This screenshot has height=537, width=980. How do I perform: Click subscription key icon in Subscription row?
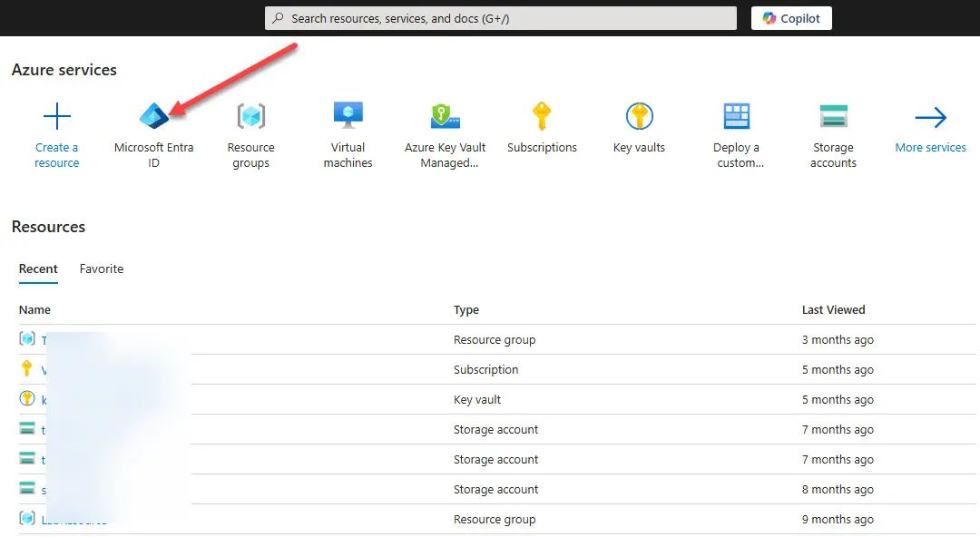tap(26, 368)
